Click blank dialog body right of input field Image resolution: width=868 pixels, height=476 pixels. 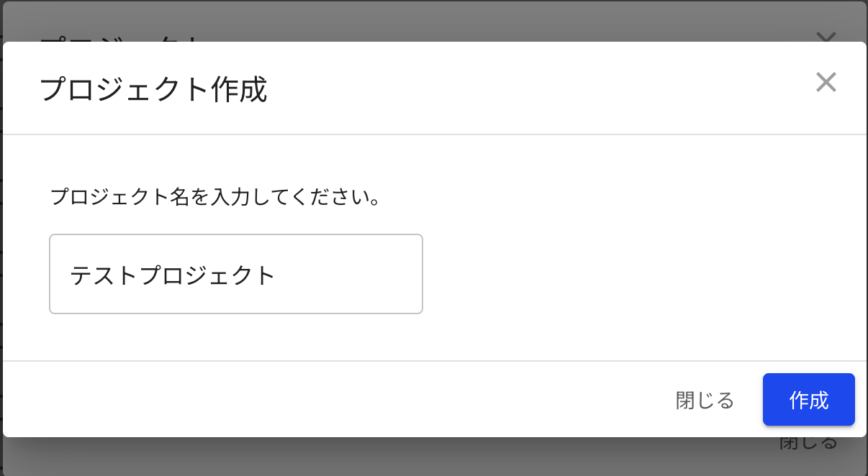[x=641, y=274]
